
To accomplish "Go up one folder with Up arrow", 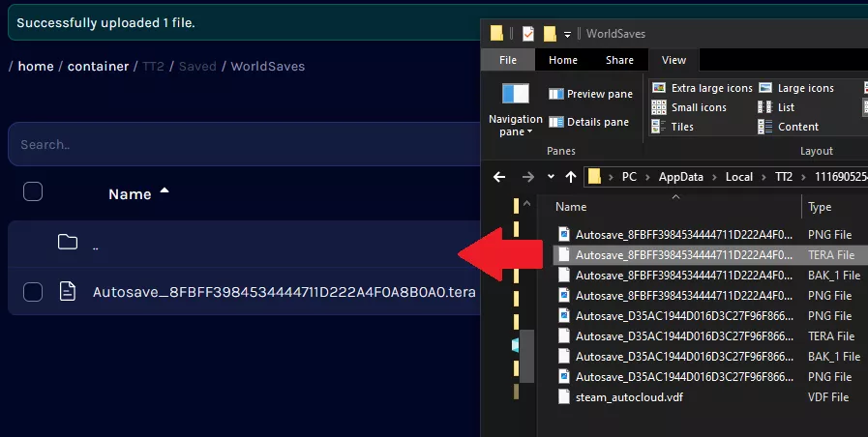I will [x=571, y=177].
